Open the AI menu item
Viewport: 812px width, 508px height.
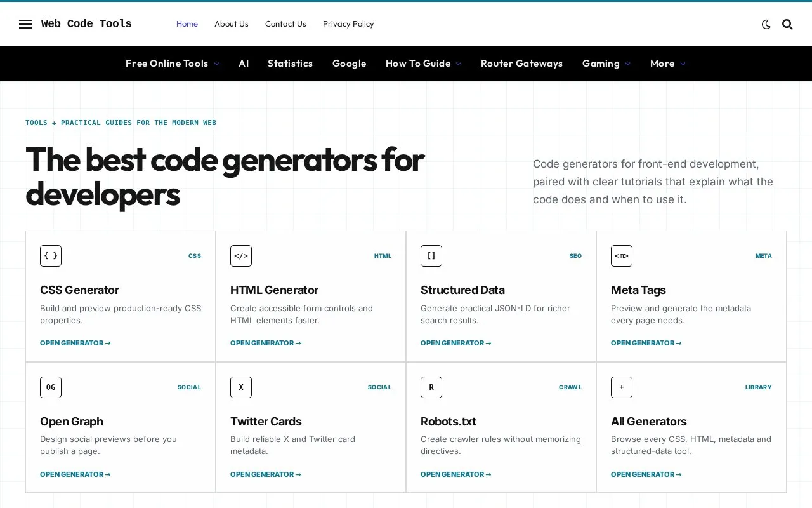pos(244,63)
